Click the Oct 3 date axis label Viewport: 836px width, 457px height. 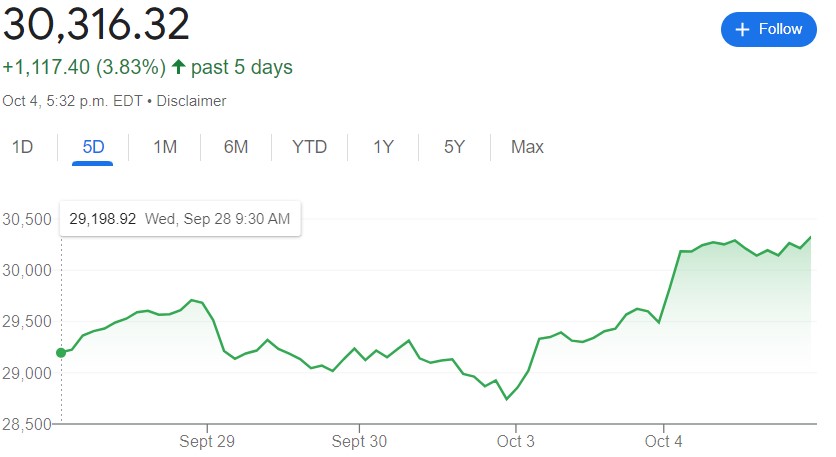point(516,441)
